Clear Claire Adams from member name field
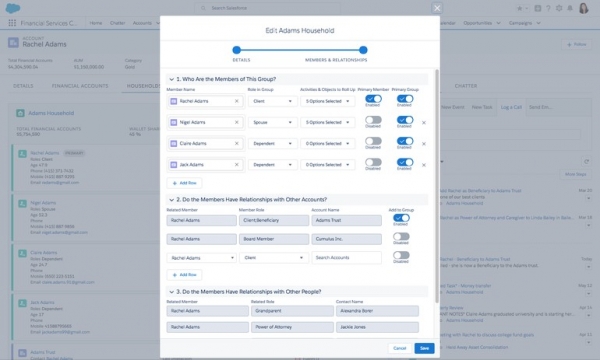Image resolution: width=600 pixels, height=360 pixels. pyautogui.click(x=236, y=143)
